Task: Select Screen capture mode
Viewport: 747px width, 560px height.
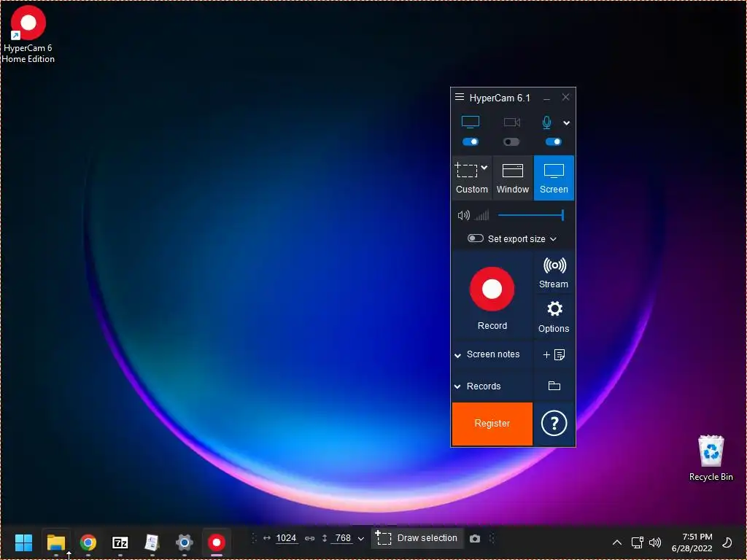Action: pyautogui.click(x=554, y=178)
